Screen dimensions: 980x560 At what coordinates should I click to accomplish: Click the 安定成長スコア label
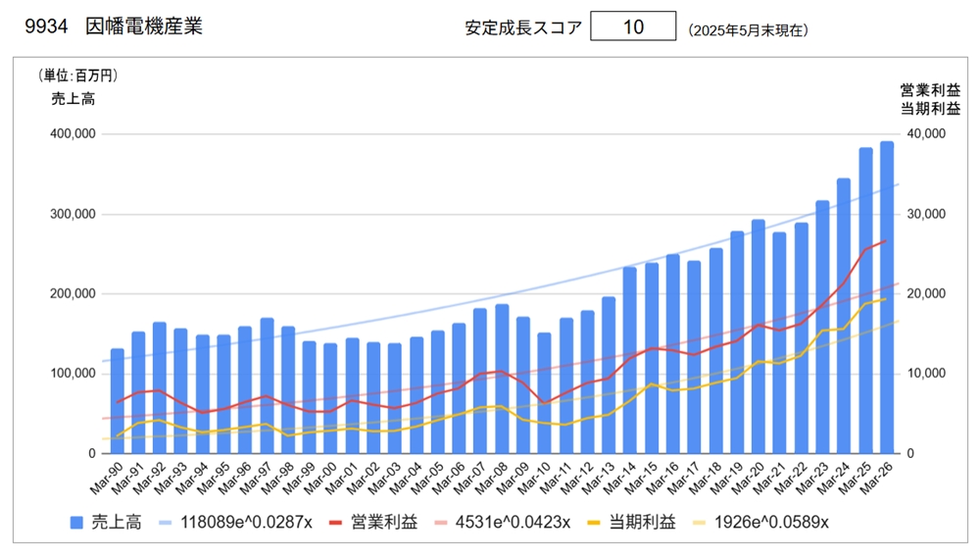523,27
